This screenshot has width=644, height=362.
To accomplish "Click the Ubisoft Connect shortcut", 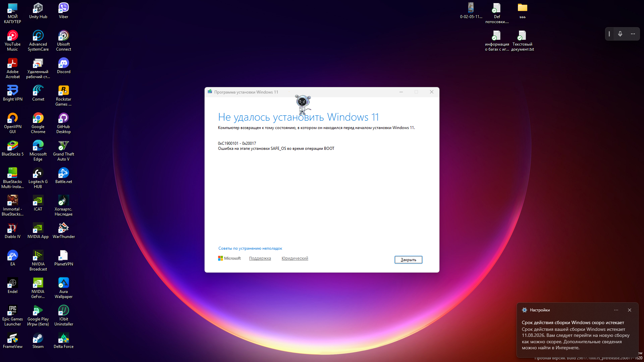I will 63,41.
